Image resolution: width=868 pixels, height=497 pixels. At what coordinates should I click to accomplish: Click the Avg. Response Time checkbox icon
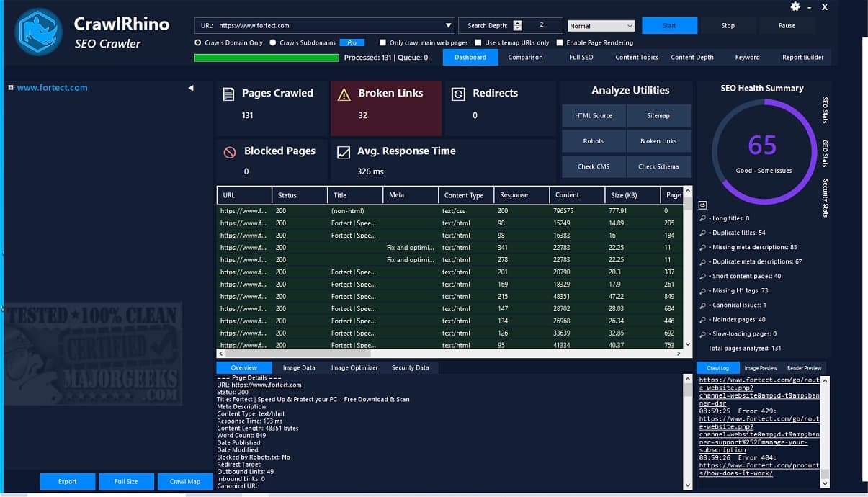pos(342,152)
